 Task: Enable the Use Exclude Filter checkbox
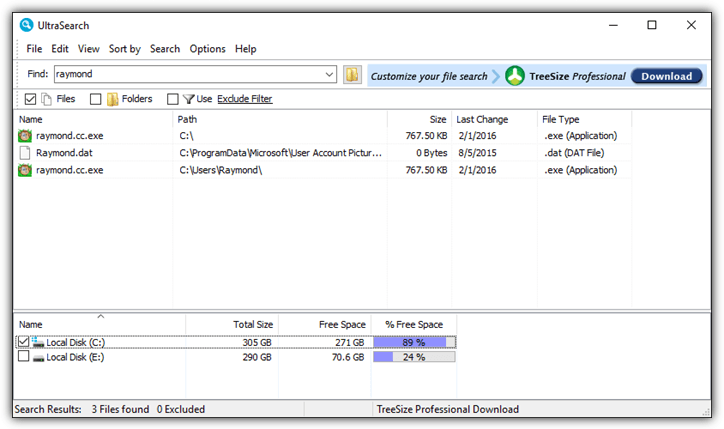(173, 99)
